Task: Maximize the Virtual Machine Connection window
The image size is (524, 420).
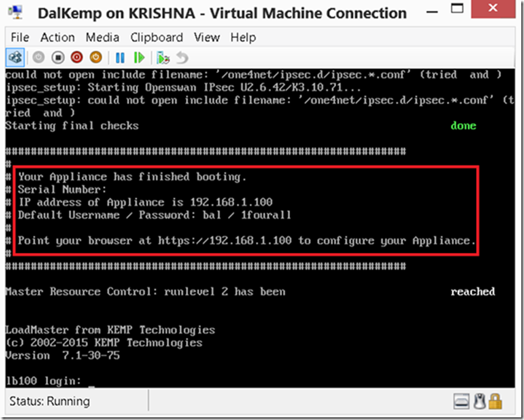Action: tap(457, 8)
